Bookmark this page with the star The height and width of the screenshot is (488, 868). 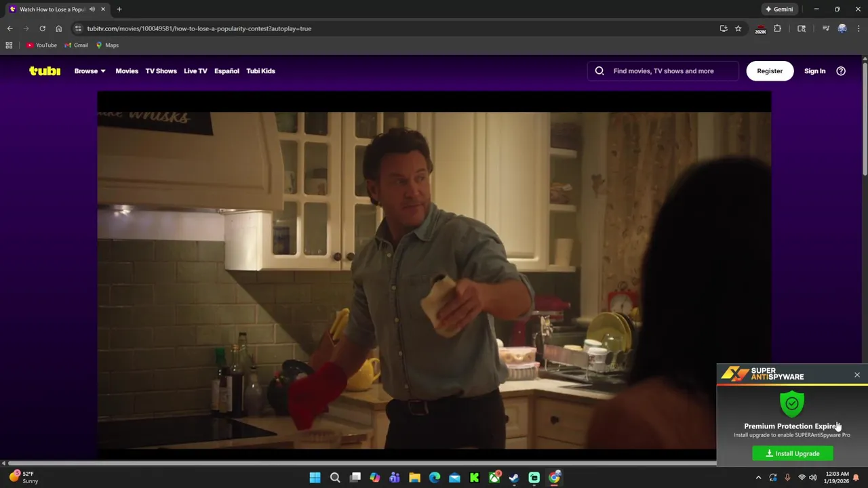click(738, 28)
